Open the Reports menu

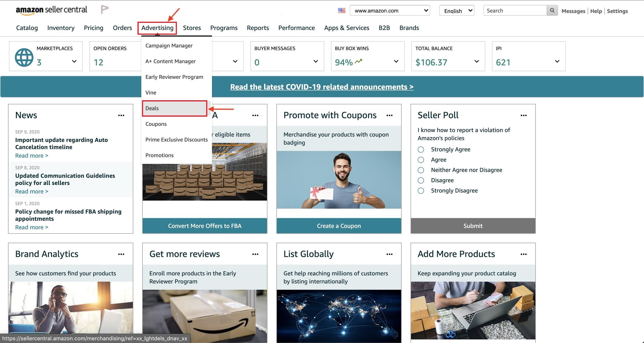258,28
